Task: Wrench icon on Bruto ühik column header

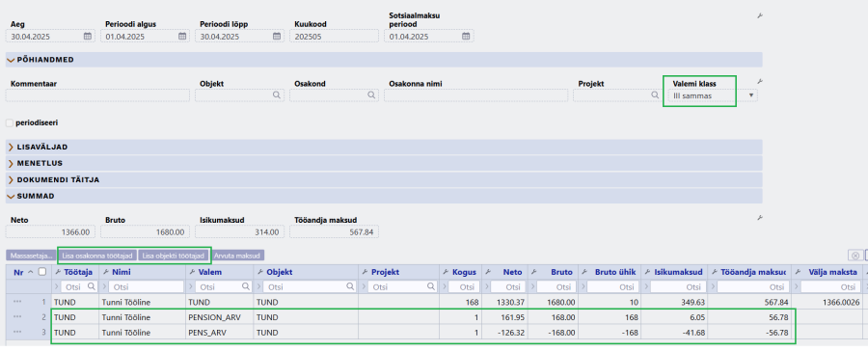Action: [x=584, y=272]
